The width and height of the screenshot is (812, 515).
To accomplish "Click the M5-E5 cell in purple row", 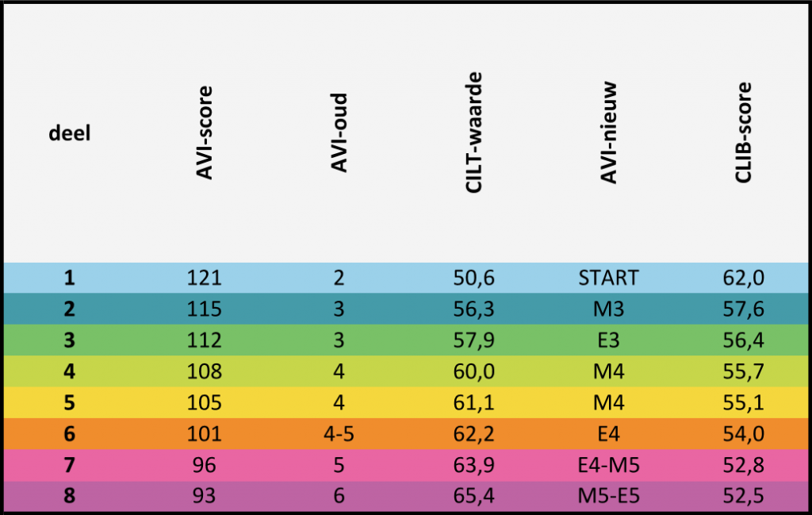I will (x=609, y=495).
